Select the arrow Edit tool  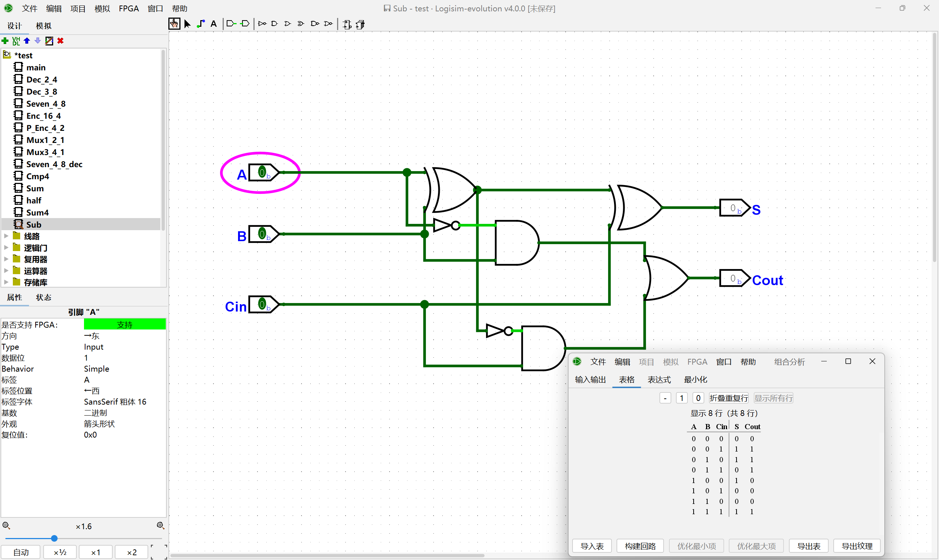tap(187, 24)
